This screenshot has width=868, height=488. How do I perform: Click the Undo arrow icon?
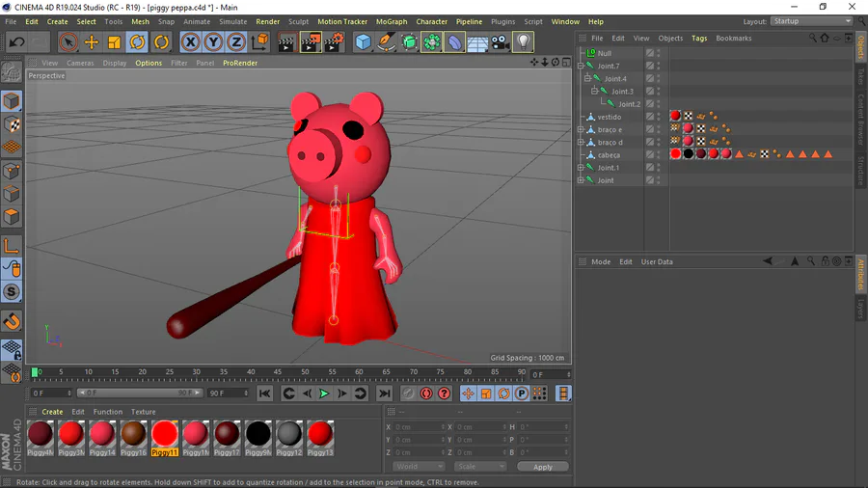click(x=16, y=42)
